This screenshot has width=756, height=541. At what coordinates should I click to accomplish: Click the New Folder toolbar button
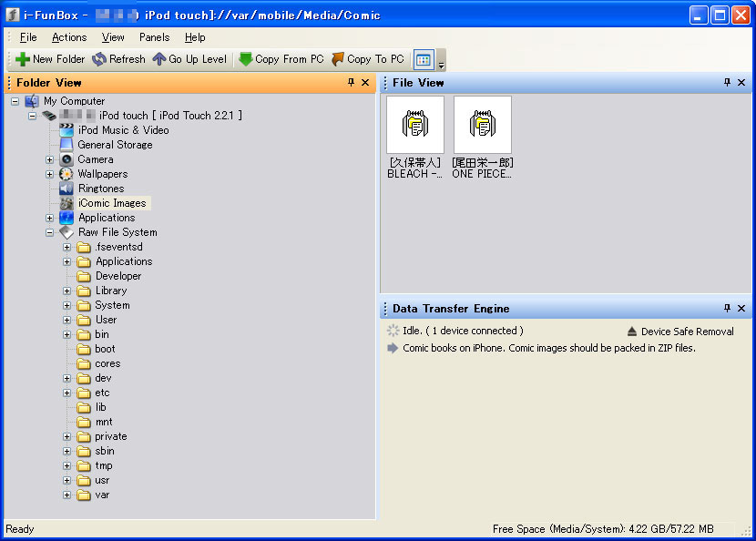[x=50, y=59]
